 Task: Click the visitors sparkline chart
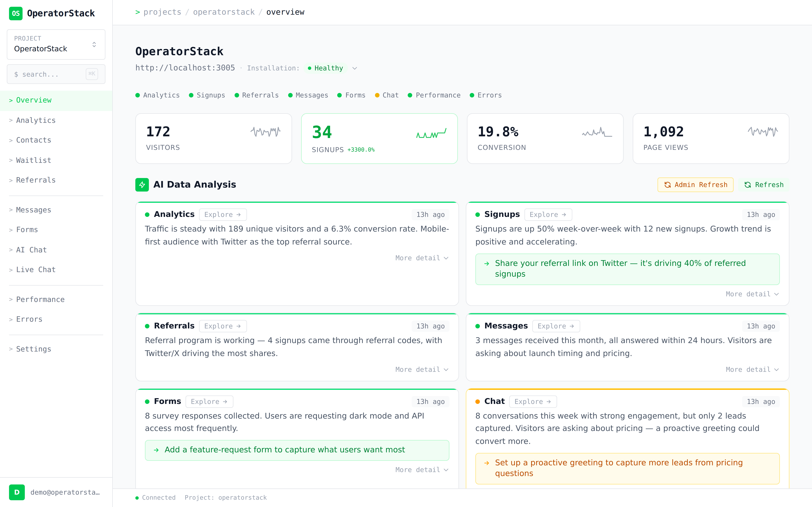[265, 132]
